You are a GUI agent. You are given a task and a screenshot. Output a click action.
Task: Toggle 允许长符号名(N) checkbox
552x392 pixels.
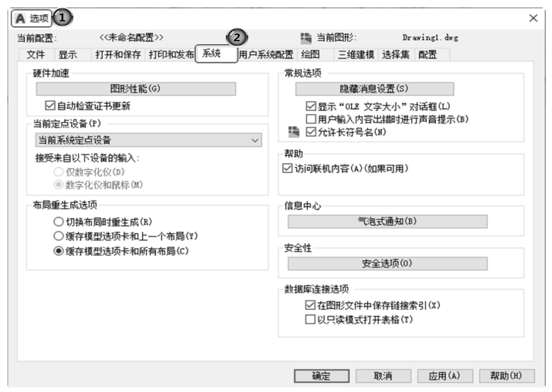point(311,131)
